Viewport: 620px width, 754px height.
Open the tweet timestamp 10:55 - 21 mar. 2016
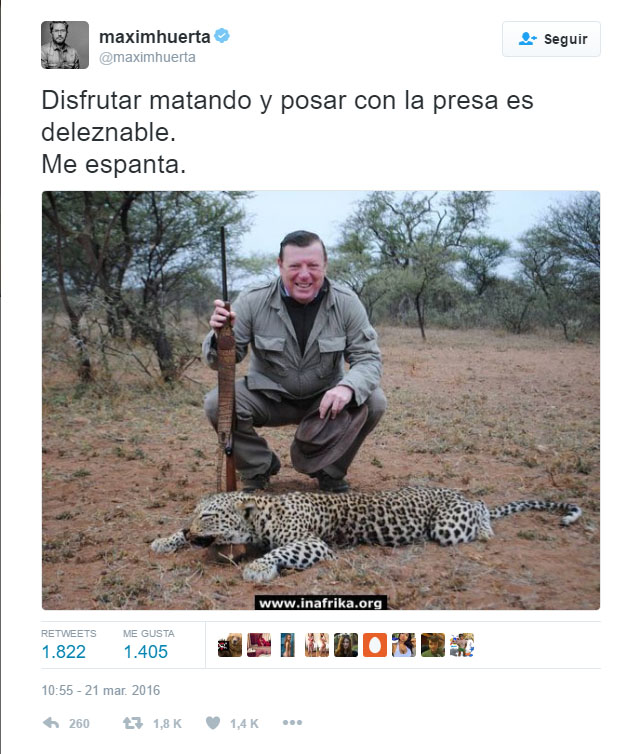click(101, 690)
